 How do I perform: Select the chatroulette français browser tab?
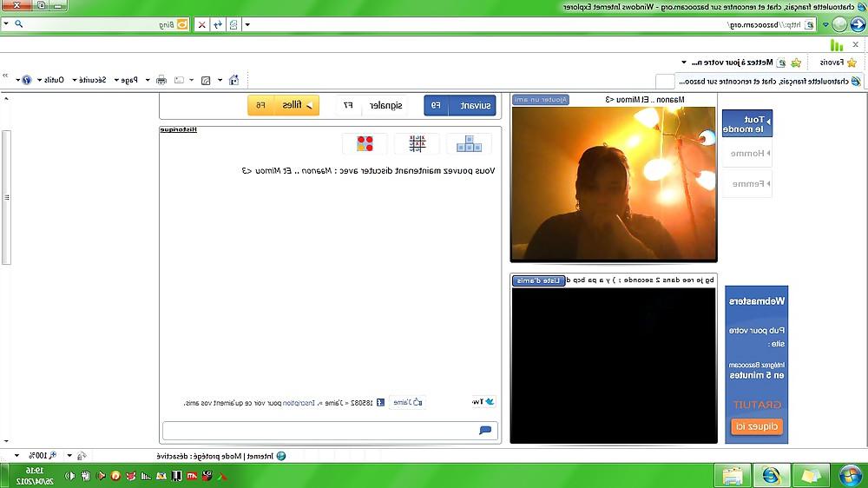pyautogui.click(x=769, y=81)
